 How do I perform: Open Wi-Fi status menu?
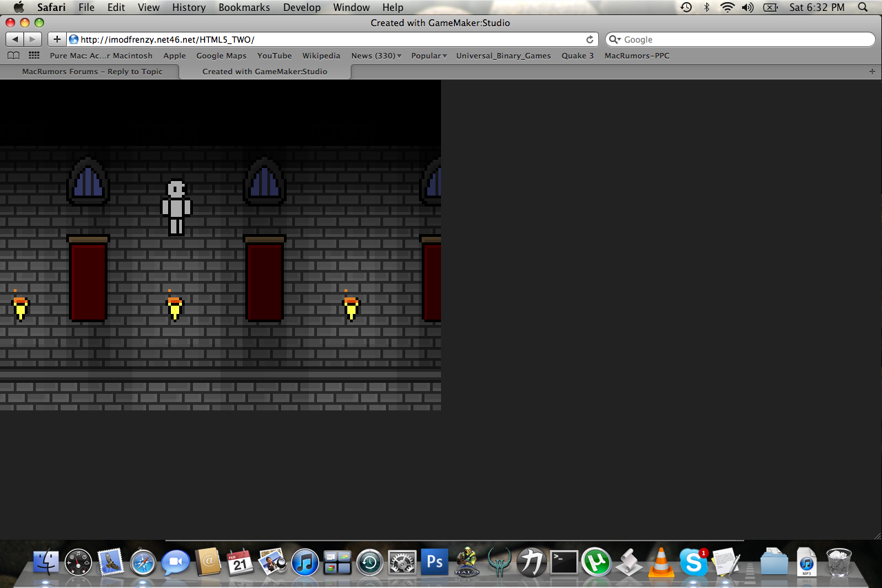728,8
